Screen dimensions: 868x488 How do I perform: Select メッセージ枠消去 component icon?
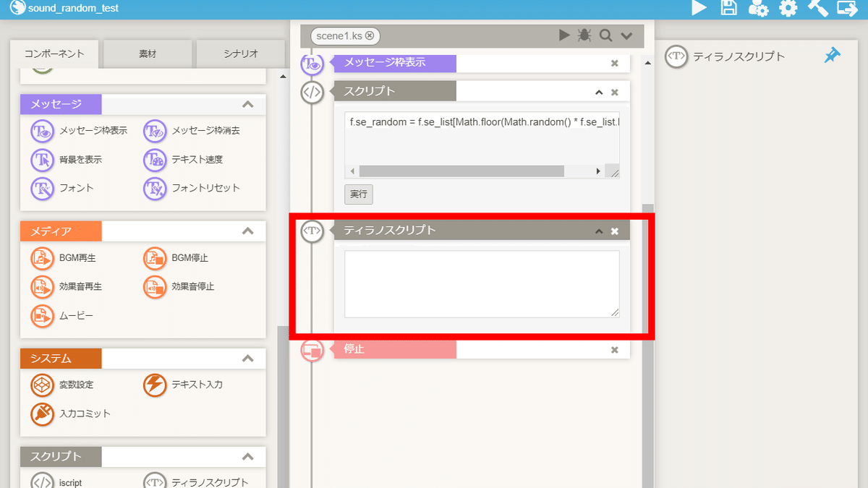pos(155,132)
